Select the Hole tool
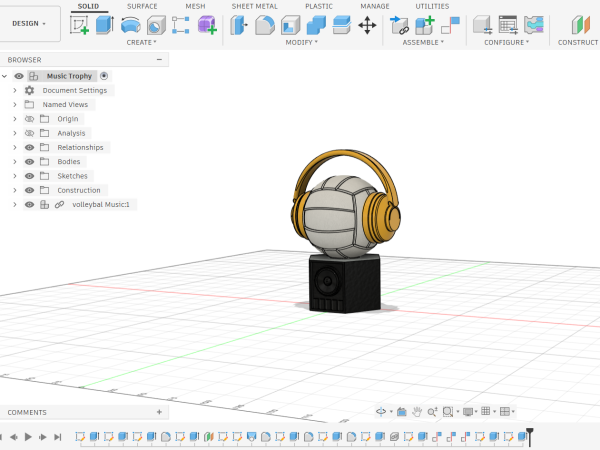Image resolution: width=600 pixels, height=450 pixels. (156, 25)
